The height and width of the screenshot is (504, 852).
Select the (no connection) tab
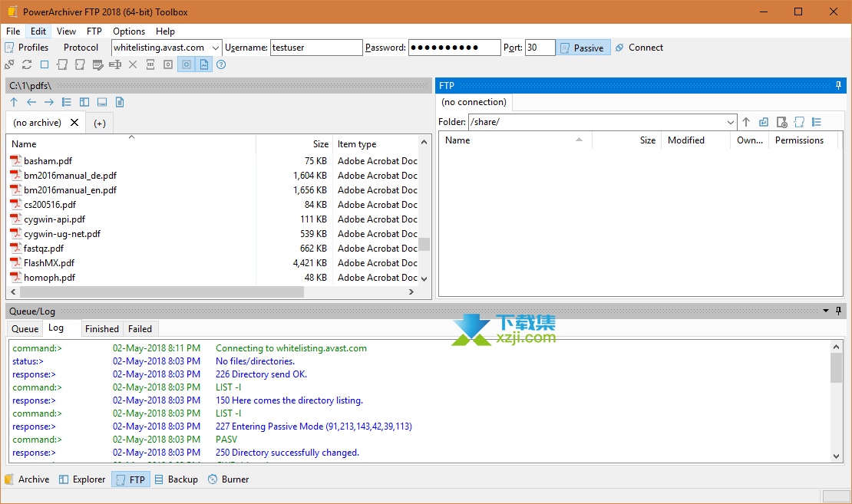(x=474, y=102)
